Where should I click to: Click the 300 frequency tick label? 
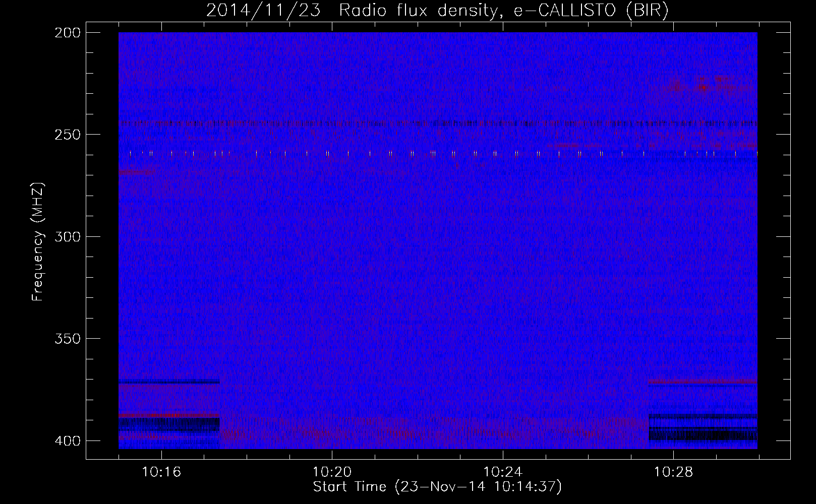[67, 236]
